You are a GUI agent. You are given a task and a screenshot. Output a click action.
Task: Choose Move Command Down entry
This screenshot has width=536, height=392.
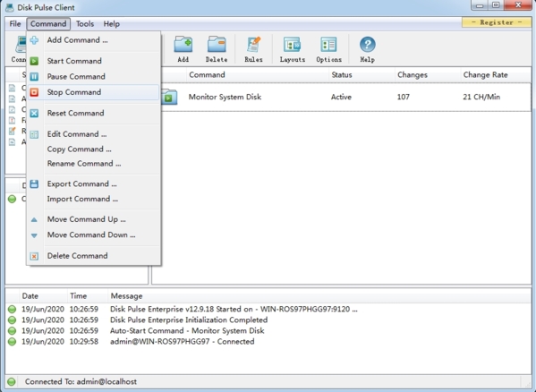pos(93,234)
